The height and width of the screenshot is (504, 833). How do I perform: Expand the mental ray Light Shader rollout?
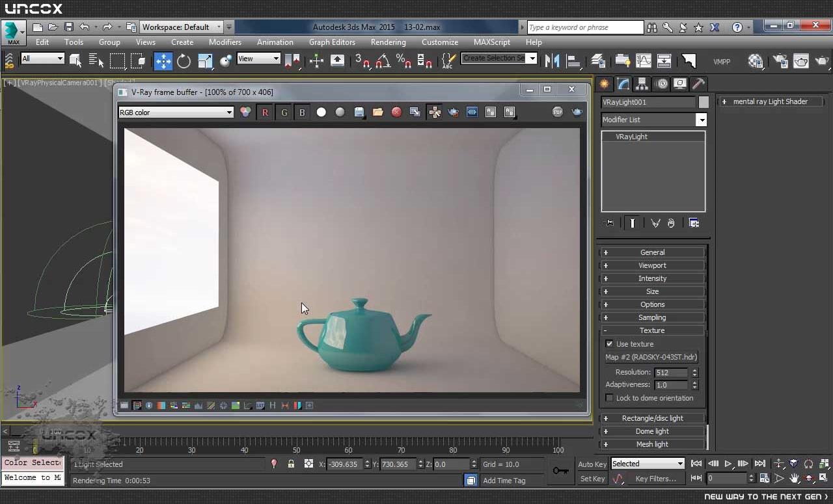coord(771,101)
